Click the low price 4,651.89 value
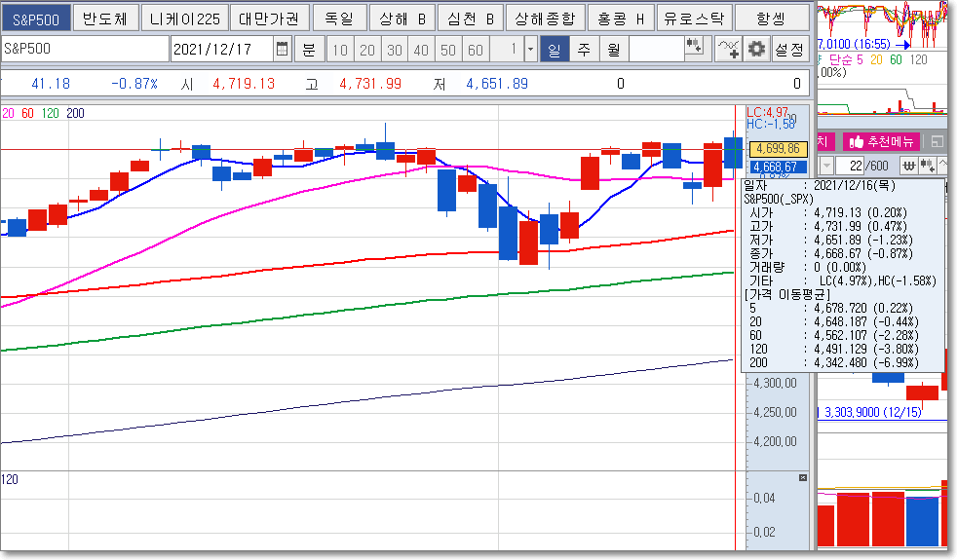The image size is (957, 560). tap(497, 84)
